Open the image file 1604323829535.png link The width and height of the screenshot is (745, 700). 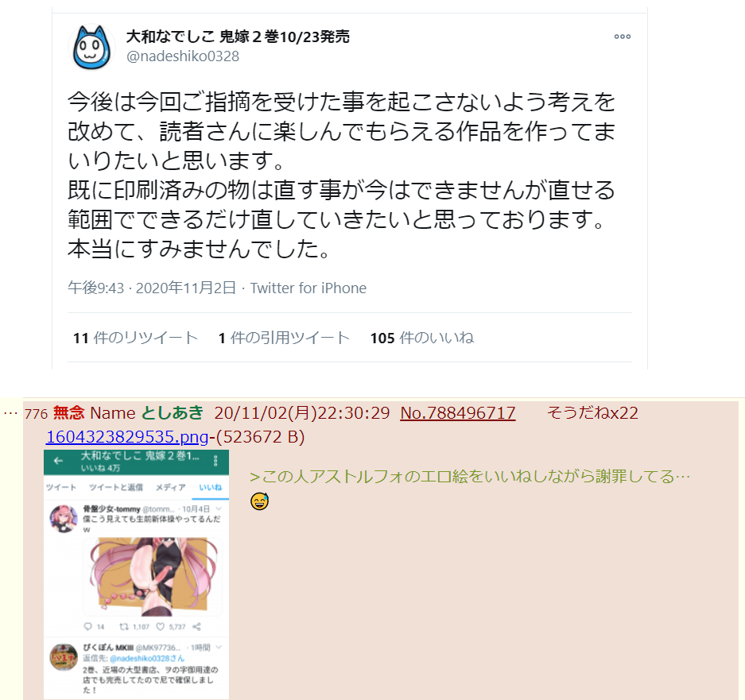click(x=127, y=436)
